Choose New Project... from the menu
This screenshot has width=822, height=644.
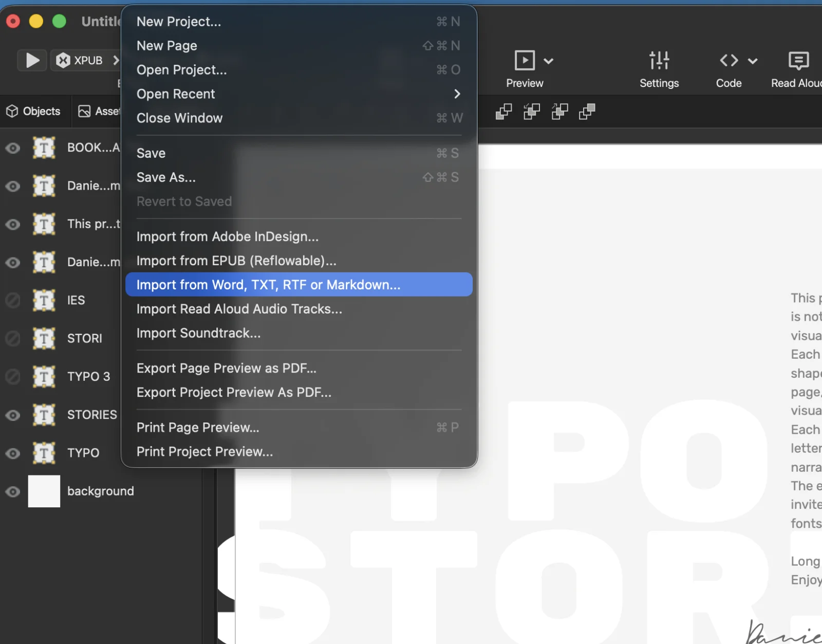tap(298, 22)
